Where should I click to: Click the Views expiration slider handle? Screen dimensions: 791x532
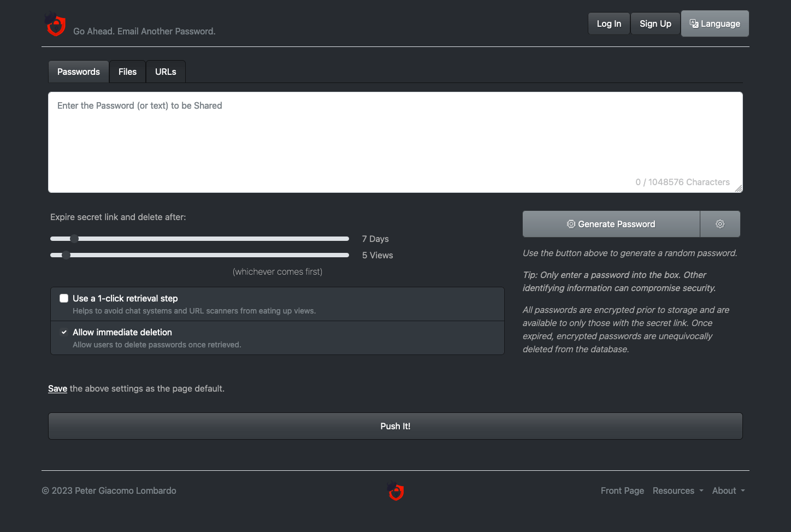(x=66, y=255)
